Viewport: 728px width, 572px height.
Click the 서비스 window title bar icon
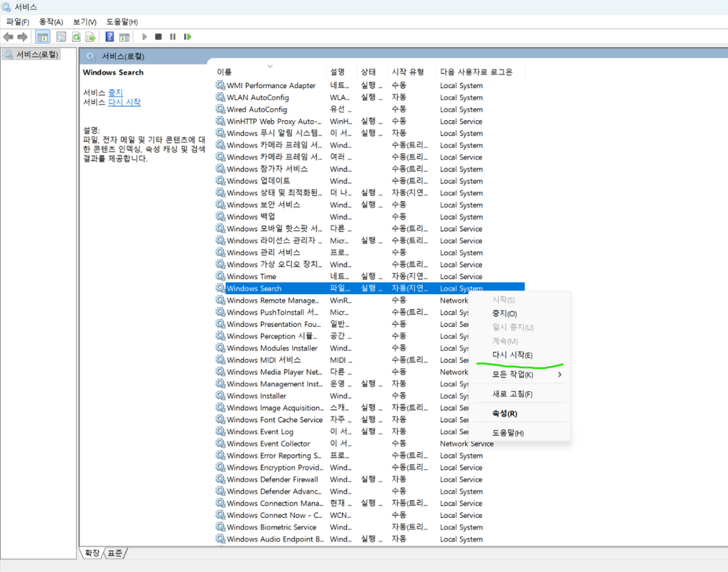coord(6,7)
